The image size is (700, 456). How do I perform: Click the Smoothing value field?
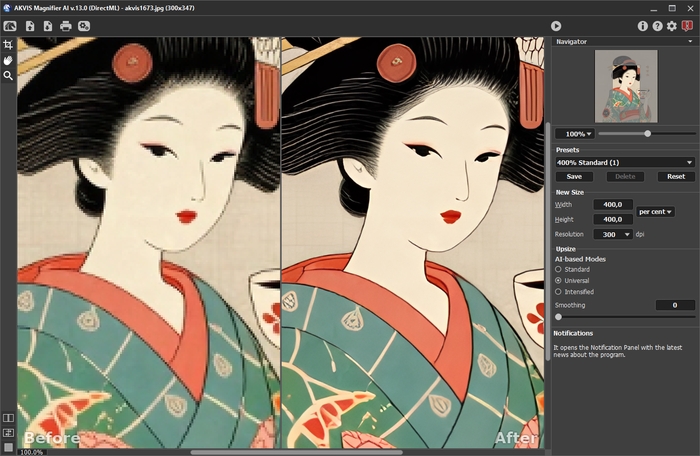tap(675, 305)
